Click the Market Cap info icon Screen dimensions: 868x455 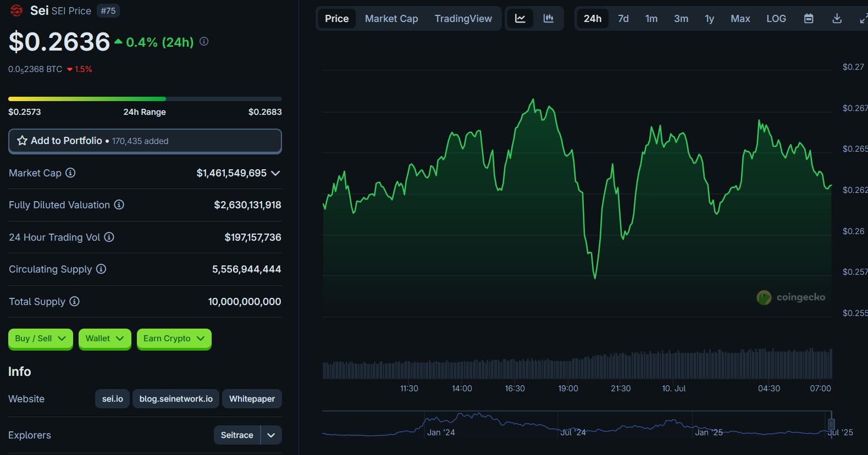(x=70, y=173)
